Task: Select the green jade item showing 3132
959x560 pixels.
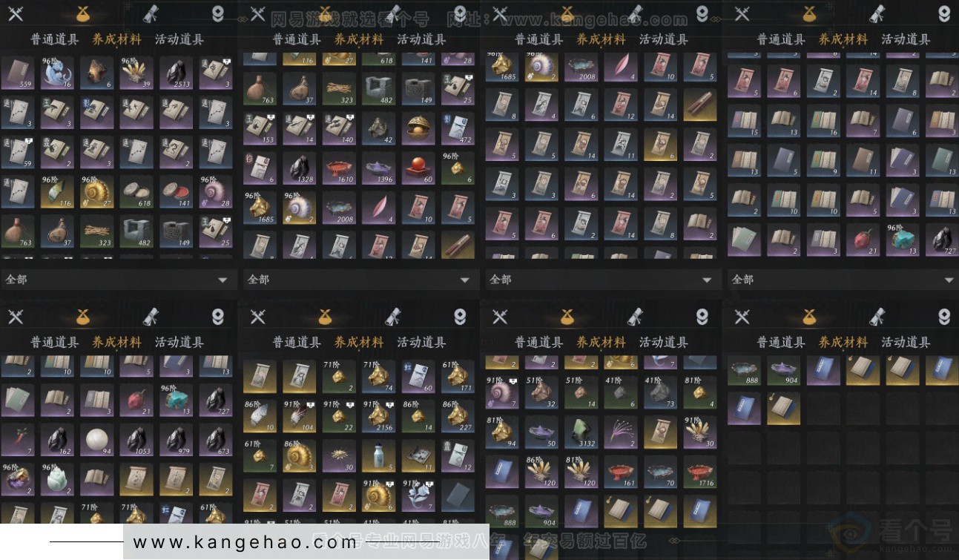Action: 582,432
